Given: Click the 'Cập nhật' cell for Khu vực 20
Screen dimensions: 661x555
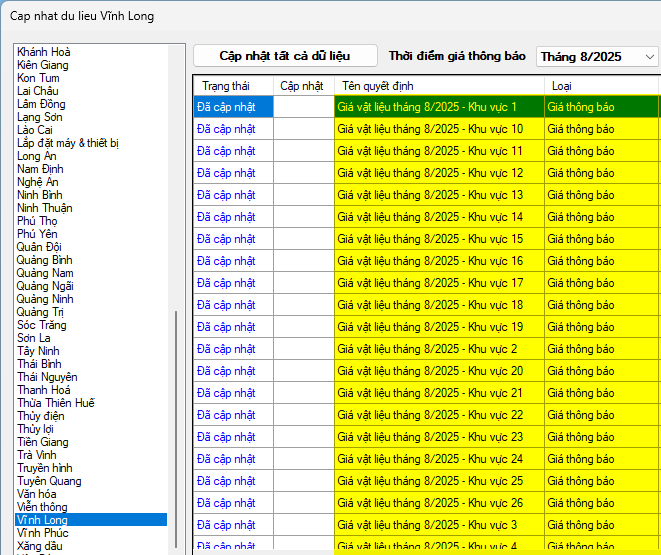Looking at the screenshot, I should click(x=303, y=371).
